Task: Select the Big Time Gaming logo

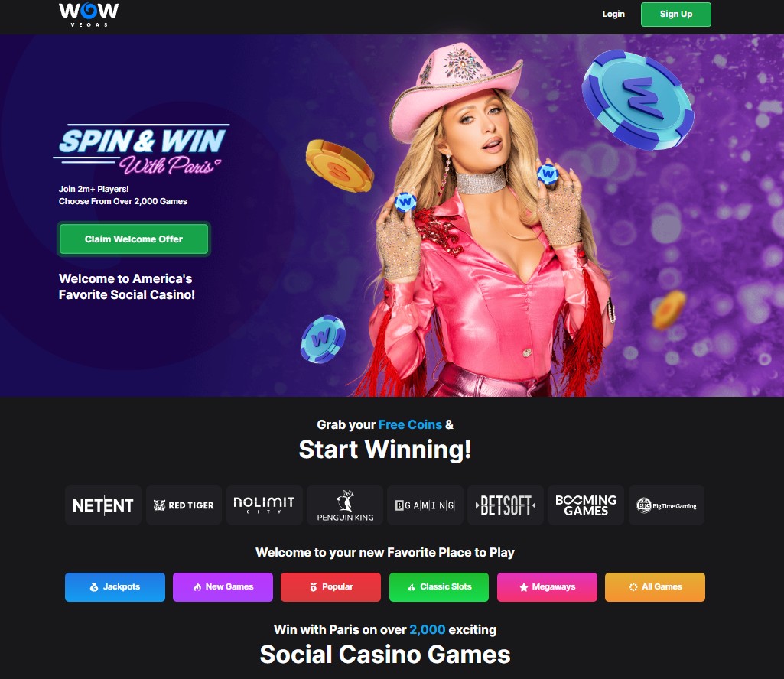Action: coord(666,505)
